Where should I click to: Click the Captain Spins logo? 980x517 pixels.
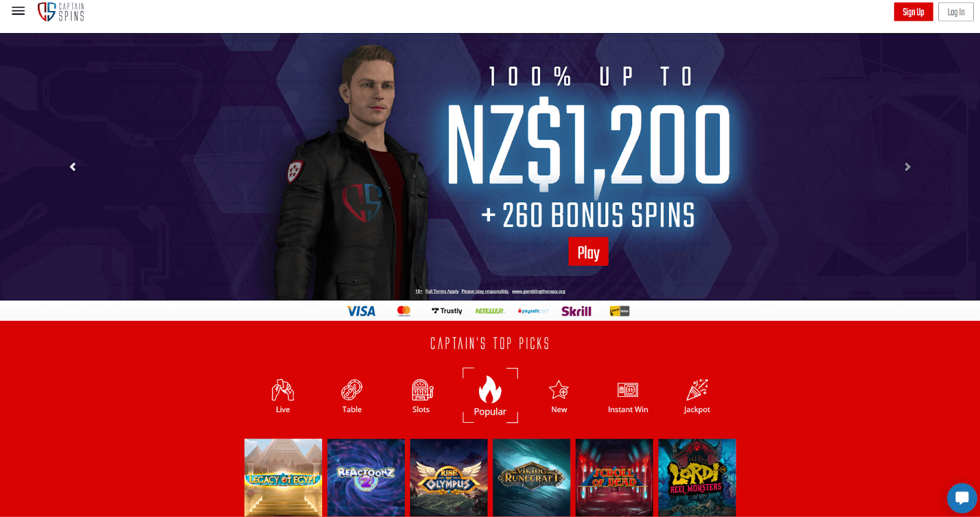click(61, 12)
